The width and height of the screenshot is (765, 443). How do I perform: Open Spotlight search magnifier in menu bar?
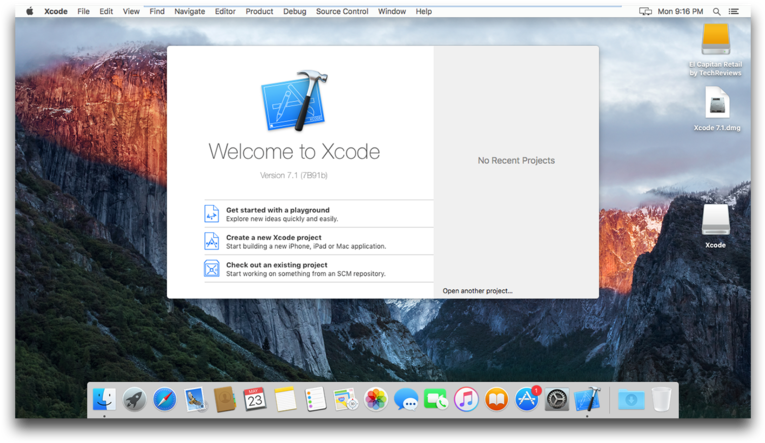[x=716, y=11]
